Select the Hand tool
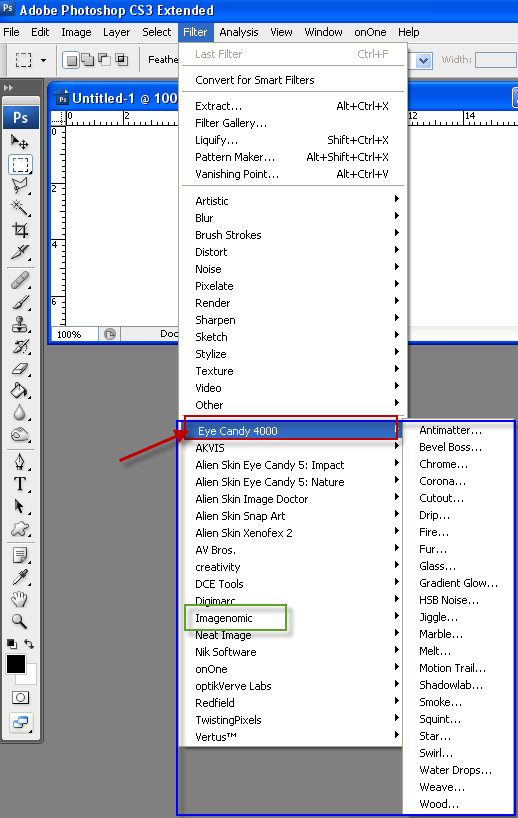518x818 pixels. [20, 599]
